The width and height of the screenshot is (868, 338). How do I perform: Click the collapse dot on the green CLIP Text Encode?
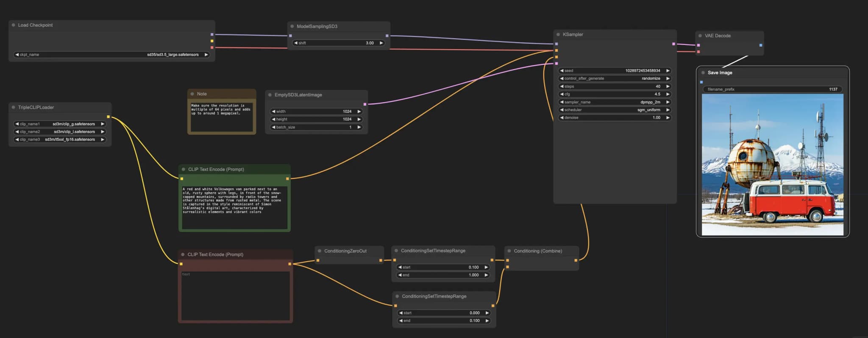pos(184,169)
